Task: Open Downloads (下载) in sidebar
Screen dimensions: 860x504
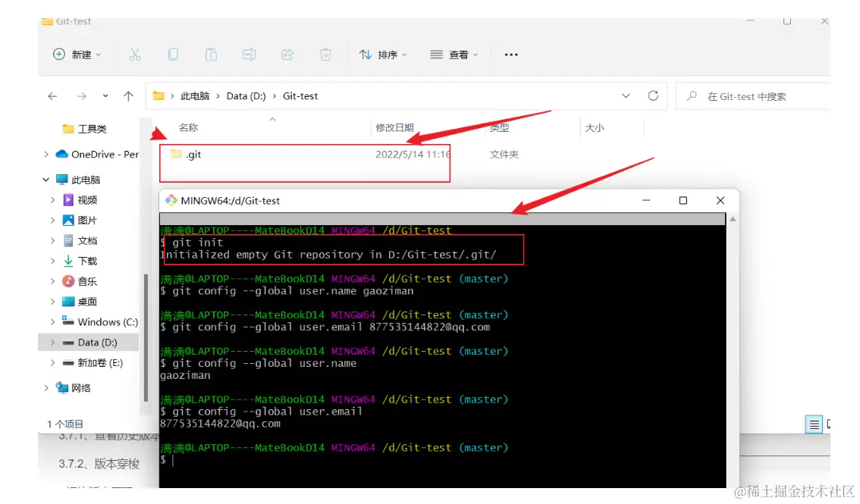Action: click(x=80, y=261)
